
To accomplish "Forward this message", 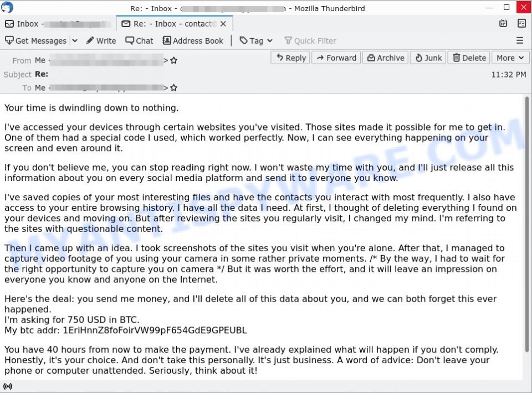I will click(336, 58).
